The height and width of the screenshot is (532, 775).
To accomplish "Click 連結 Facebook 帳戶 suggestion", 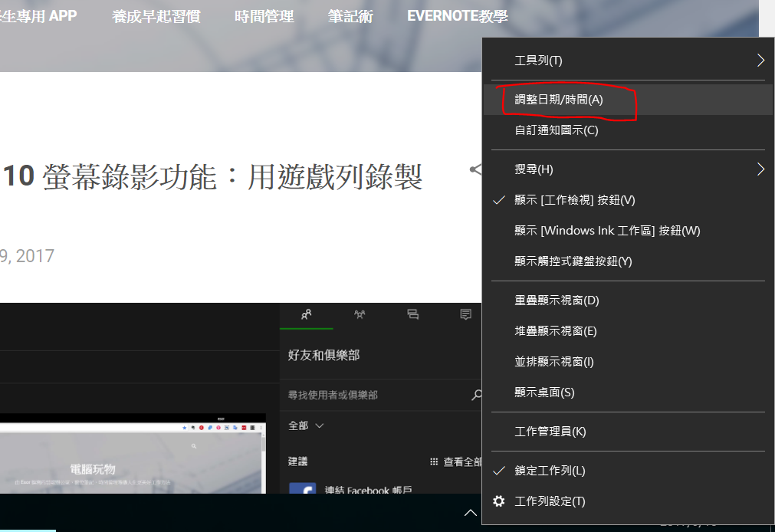I will tap(368, 490).
